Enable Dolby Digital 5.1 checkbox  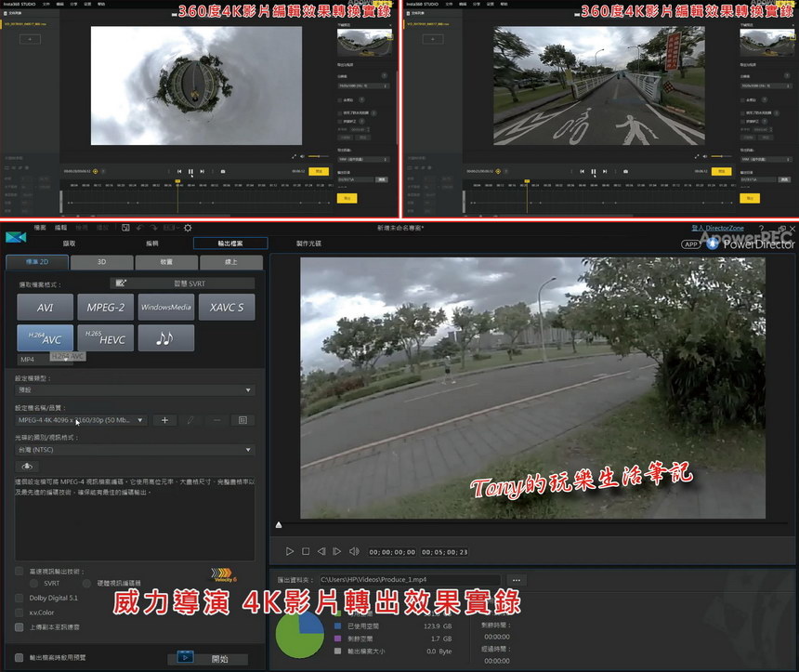[20, 599]
